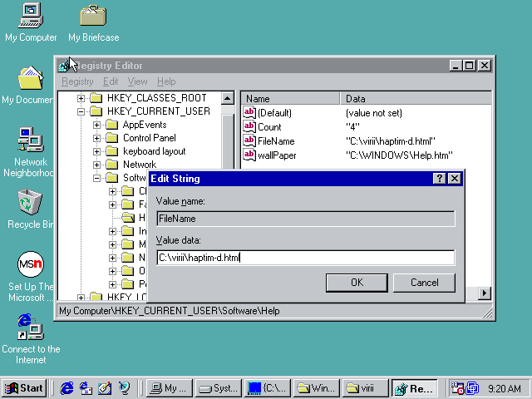This screenshot has height=399, width=532.
Task: Click the Registry Editor title bar icon
Action: click(x=65, y=66)
